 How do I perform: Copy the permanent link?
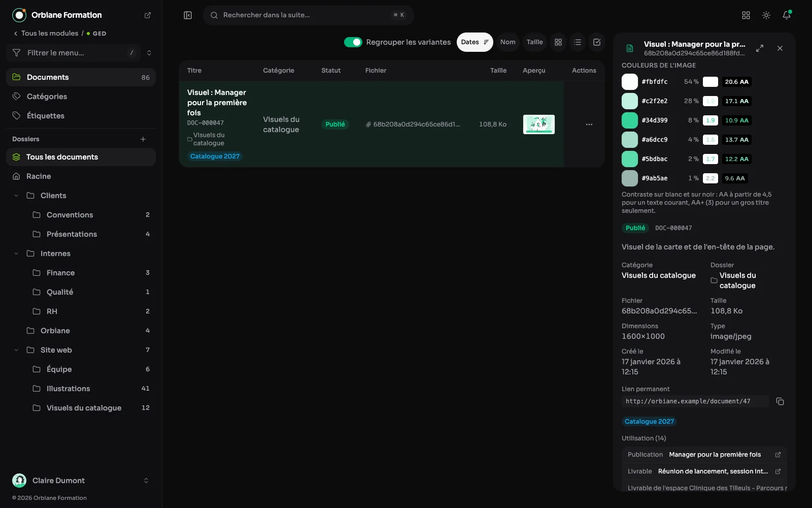(x=780, y=401)
